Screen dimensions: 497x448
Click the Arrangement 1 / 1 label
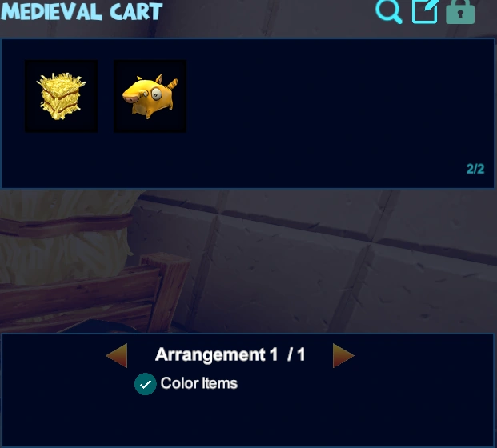pyautogui.click(x=230, y=354)
